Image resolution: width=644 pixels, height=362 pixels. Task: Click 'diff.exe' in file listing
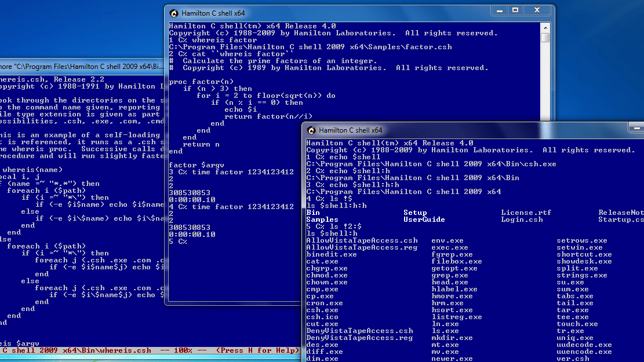(x=325, y=352)
